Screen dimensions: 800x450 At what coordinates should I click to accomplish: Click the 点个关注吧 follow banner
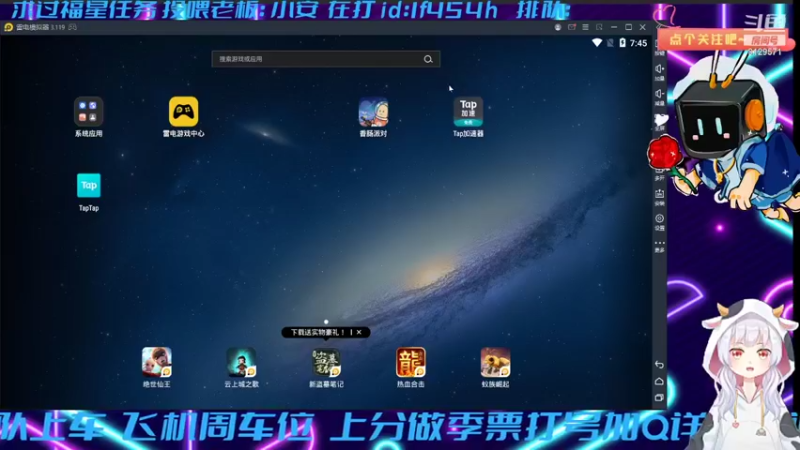pyautogui.click(x=704, y=39)
